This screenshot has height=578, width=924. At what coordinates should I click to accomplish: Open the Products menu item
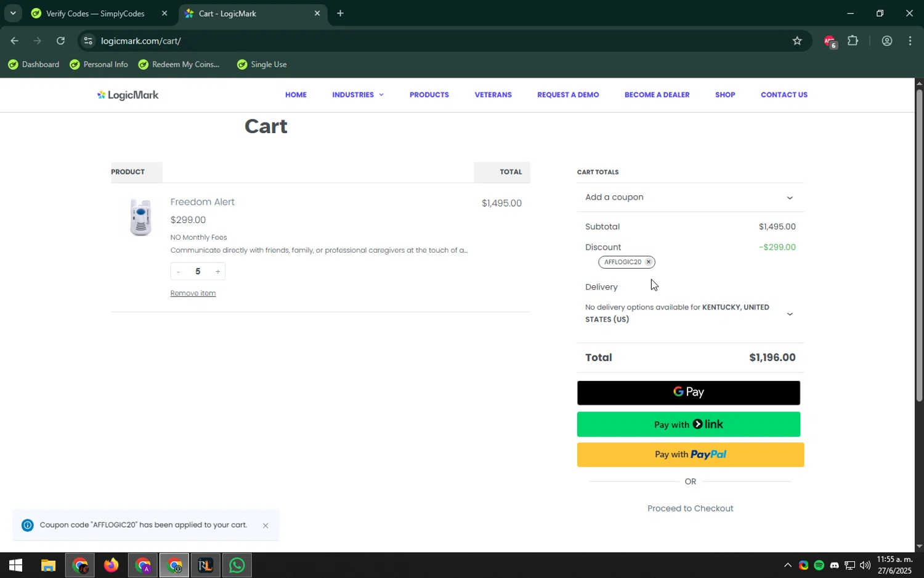[x=429, y=95]
